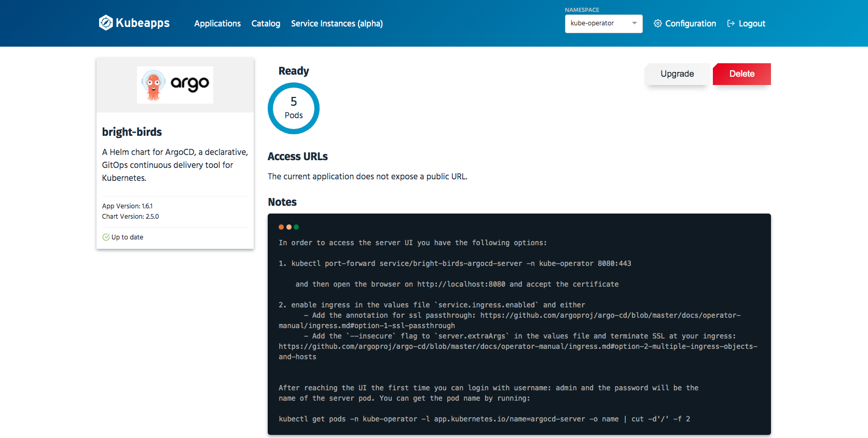Click the 'Up to date' status text

point(127,237)
